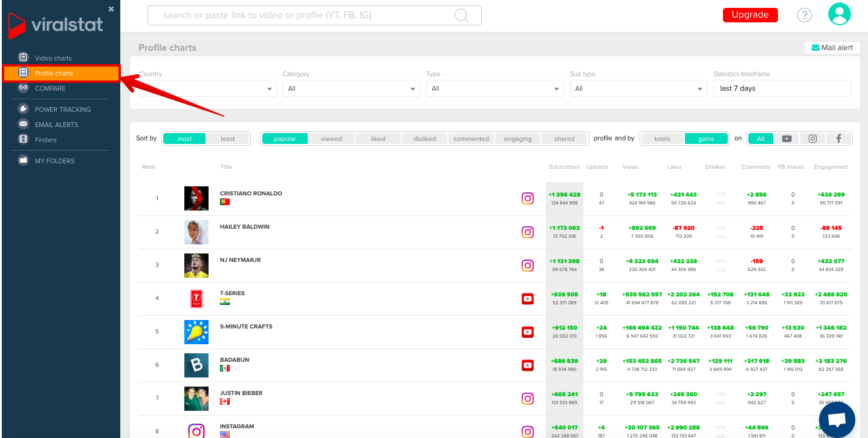The width and height of the screenshot is (868, 438).
Task: Click the EMAIL ALERTS envelope icon
Action: coord(24,125)
